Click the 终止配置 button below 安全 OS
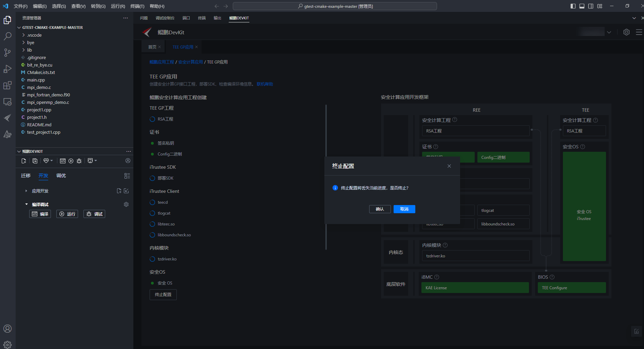 (x=163, y=295)
